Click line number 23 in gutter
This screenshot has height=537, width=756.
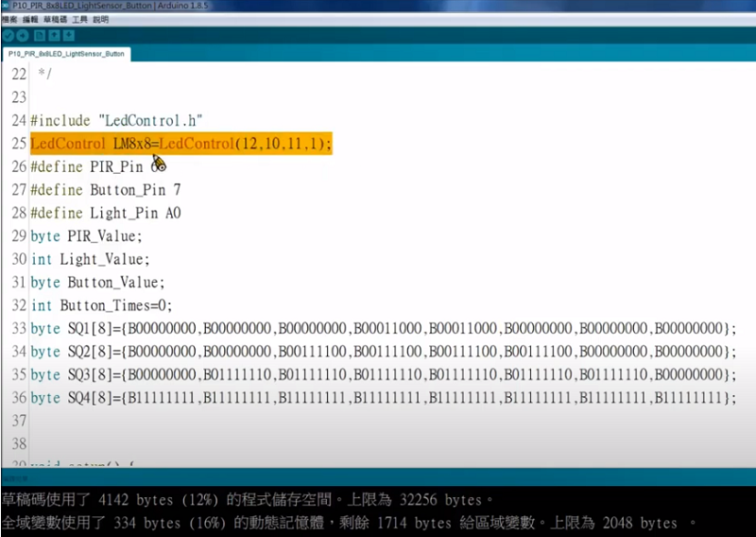coord(19,97)
